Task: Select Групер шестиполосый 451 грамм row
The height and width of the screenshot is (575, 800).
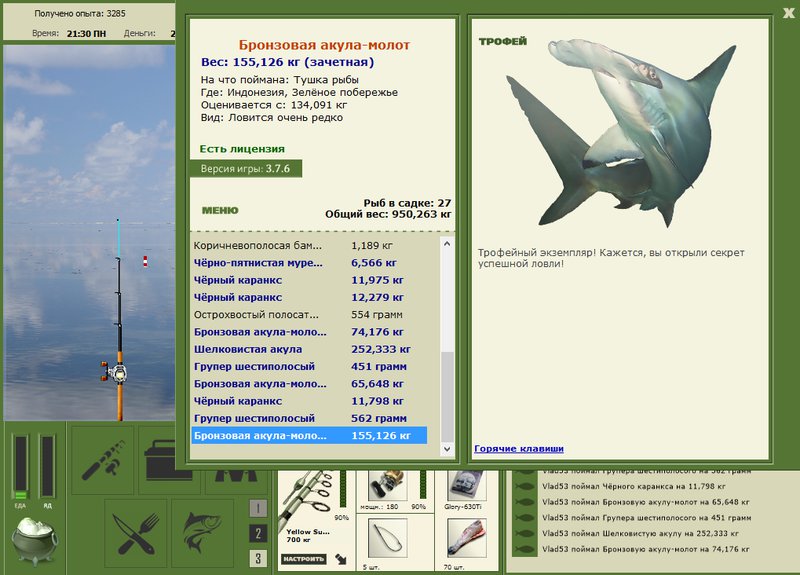Action: click(309, 366)
